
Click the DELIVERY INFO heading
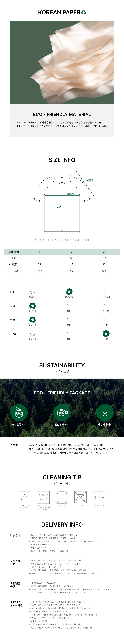click(62, 525)
